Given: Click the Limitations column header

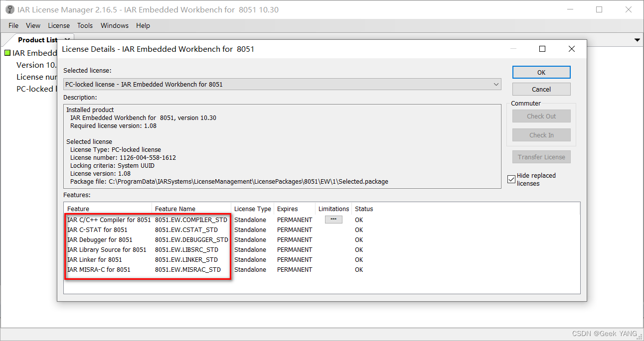Looking at the screenshot, I should (333, 209).
